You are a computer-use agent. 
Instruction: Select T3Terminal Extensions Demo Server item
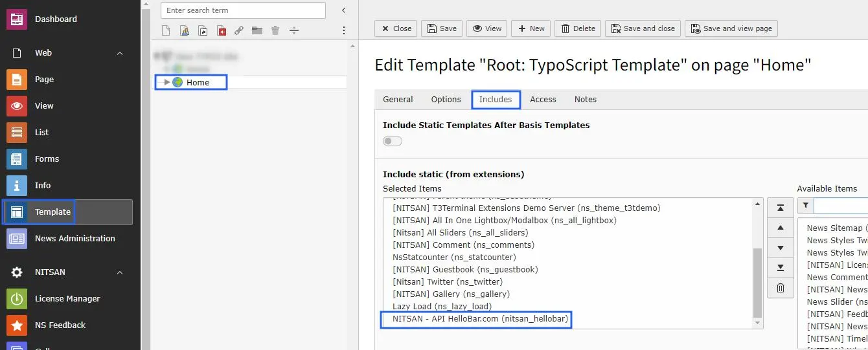526,208
